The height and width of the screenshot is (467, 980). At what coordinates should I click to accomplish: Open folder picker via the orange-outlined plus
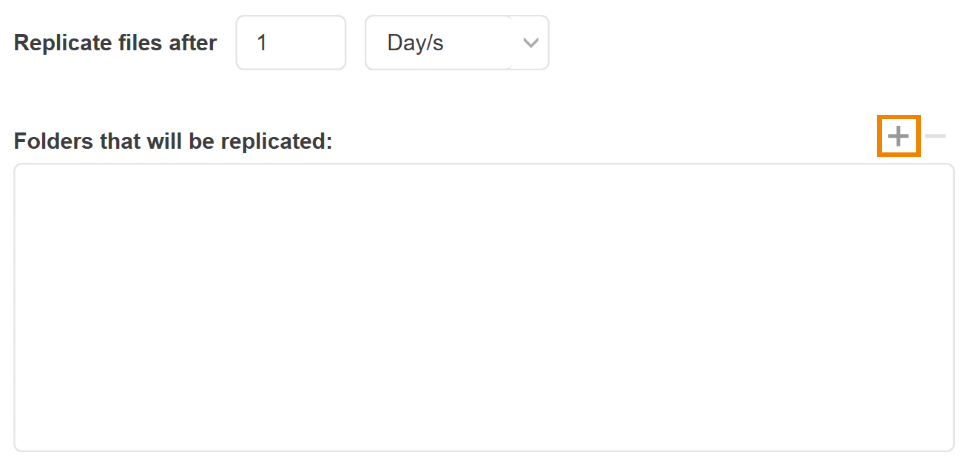tap(898, 136)
